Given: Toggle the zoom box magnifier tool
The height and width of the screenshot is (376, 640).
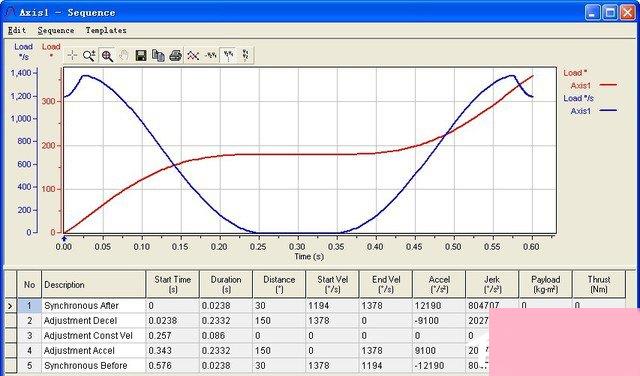Looking at the screenshot, I should (107, 56).
